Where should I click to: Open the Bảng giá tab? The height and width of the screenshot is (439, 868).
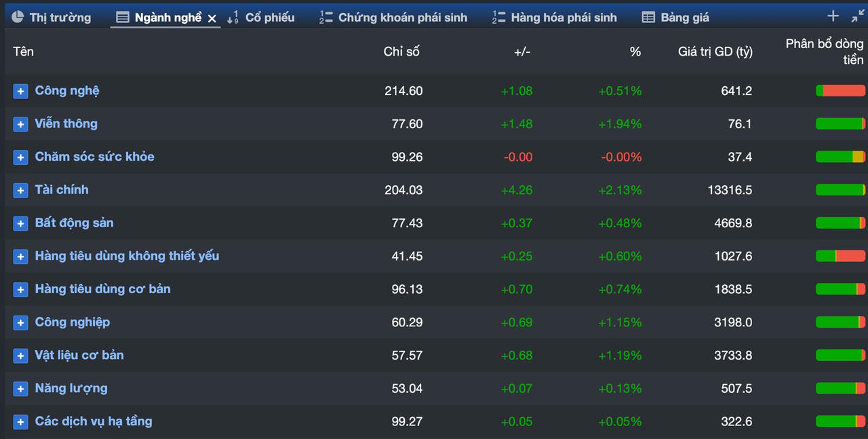(x=675, y=18)
